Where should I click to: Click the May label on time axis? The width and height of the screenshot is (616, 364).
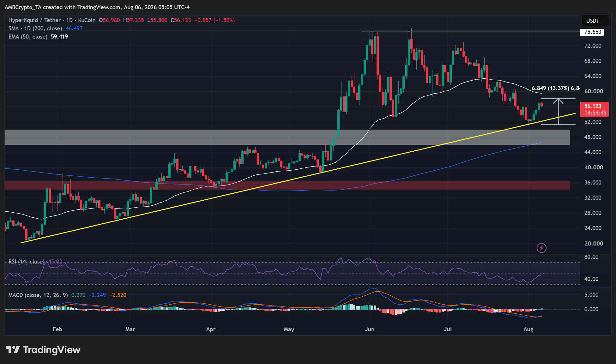(x=289, y=329)
